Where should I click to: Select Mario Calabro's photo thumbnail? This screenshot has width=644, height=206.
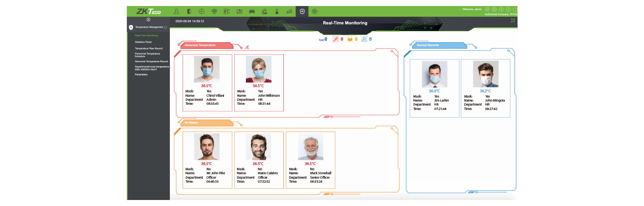[x=258, y=147]
